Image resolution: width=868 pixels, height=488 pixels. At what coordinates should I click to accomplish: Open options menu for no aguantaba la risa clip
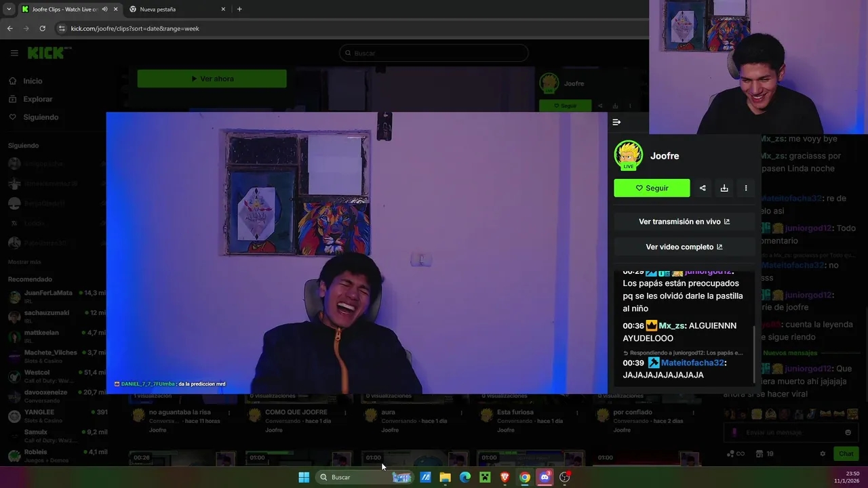pyautogui.click(x=229, y=412)
